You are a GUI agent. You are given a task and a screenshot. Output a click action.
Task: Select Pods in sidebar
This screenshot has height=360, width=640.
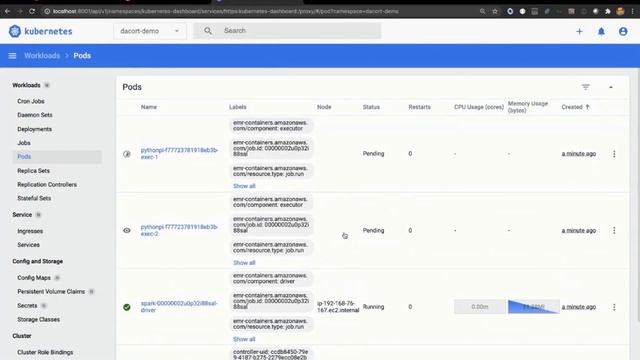57,157
